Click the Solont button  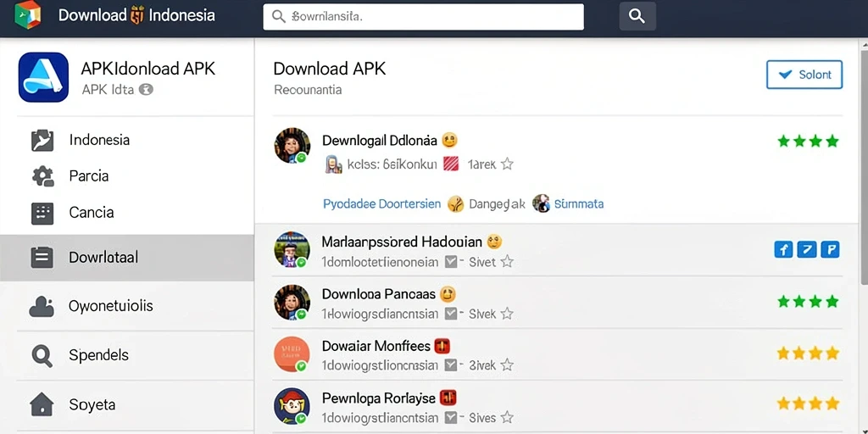(804, 75)
